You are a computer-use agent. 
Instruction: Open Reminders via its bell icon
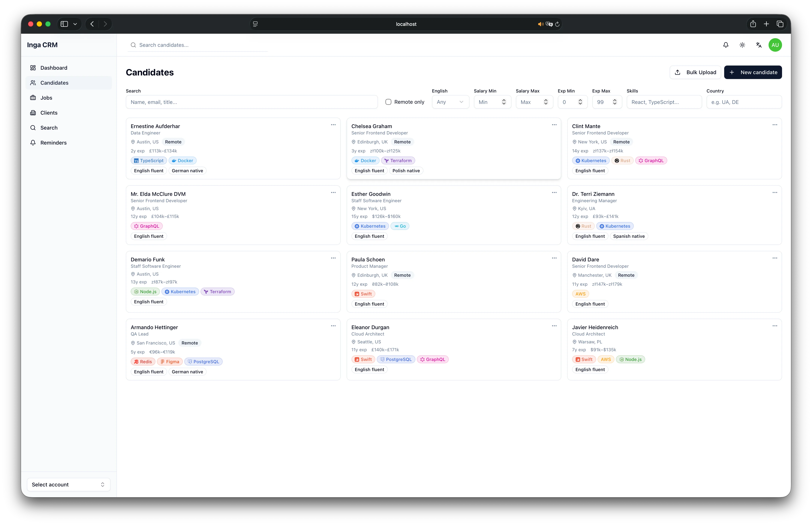click(33, 142)
